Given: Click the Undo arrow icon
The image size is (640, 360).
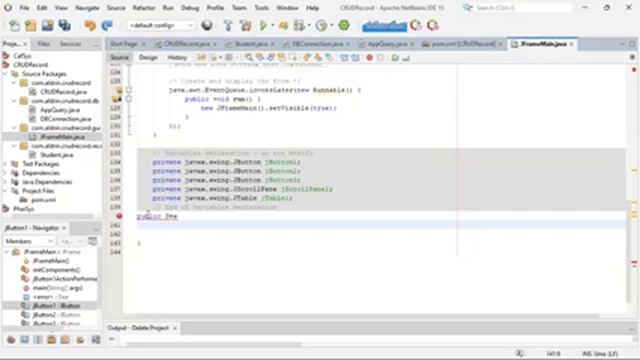Looking at the screenshot, I should 90,26.
